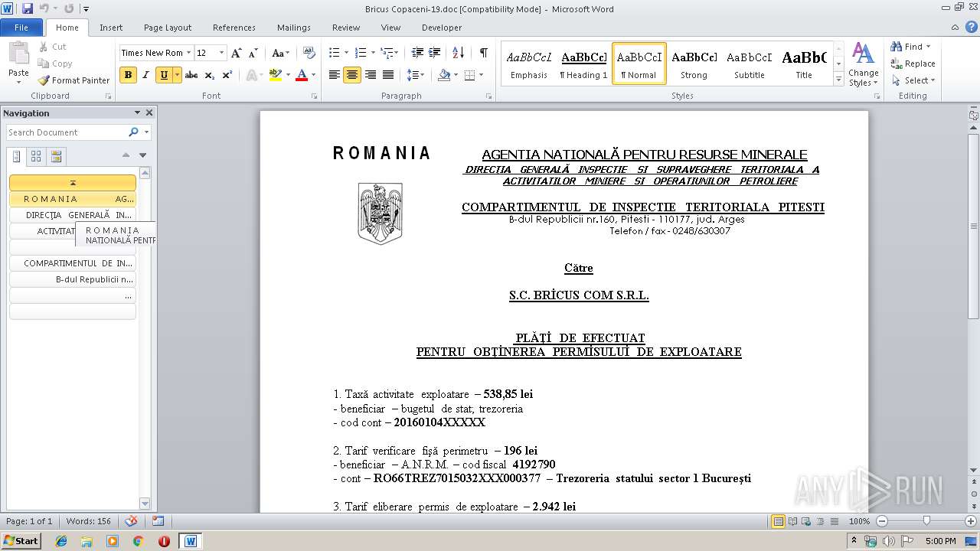
Task: Switch to the Insert tab
Action: pyautogui.click(x=111, y=28)
